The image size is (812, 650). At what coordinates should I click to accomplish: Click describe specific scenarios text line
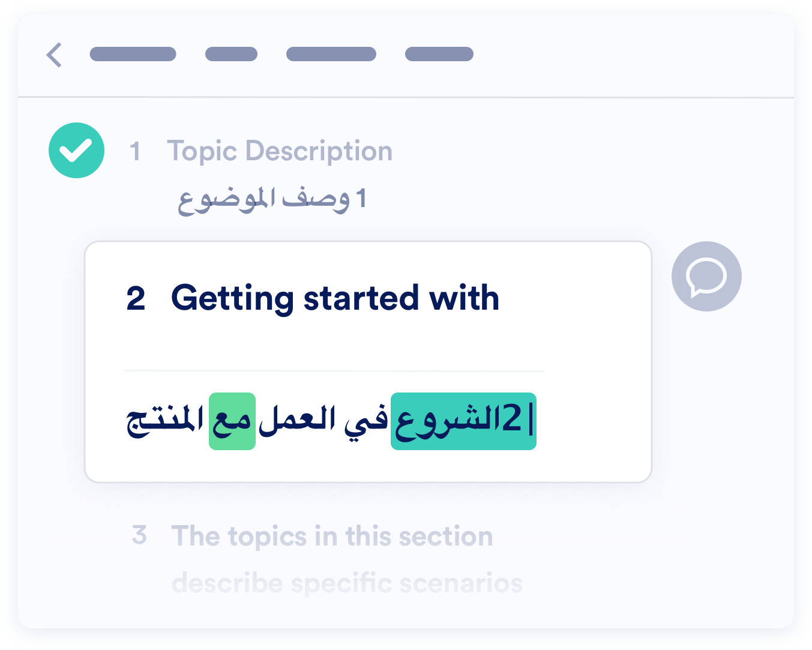point(347,583)
